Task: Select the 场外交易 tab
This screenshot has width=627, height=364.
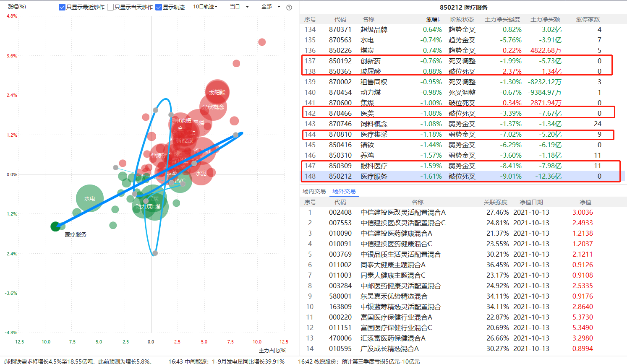Action: click(344, 191)
